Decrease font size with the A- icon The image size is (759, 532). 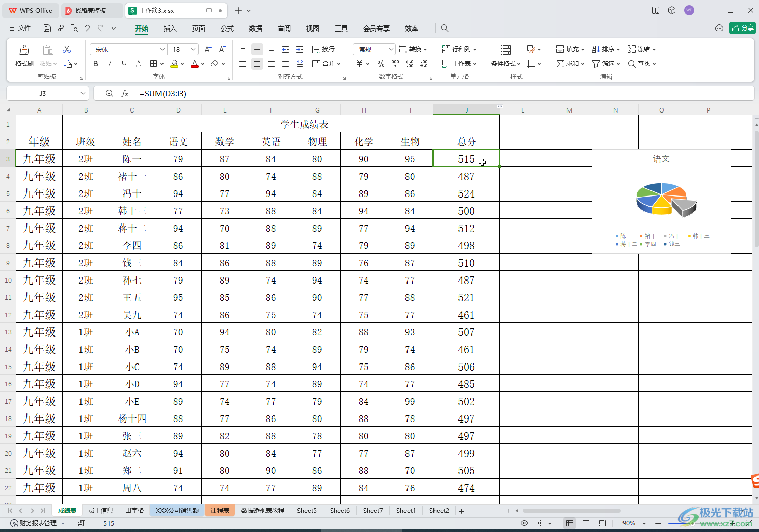[222, 49]
